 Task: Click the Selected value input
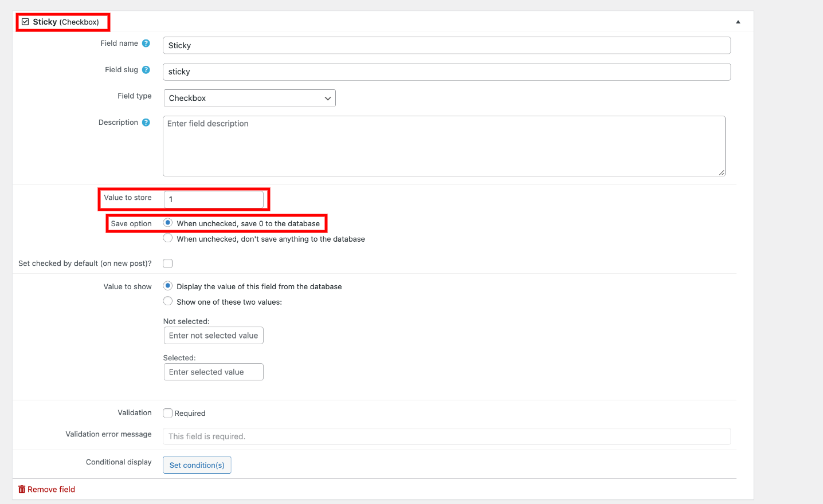tap(214, 372)
